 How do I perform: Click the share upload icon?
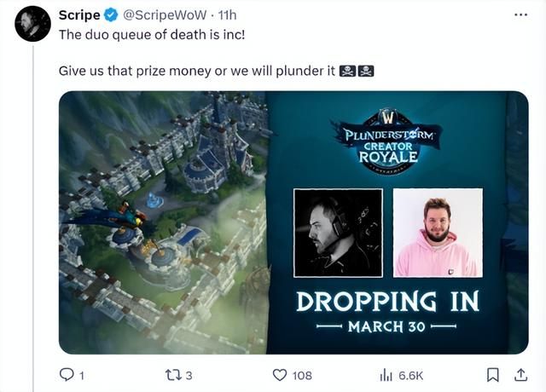520,375
